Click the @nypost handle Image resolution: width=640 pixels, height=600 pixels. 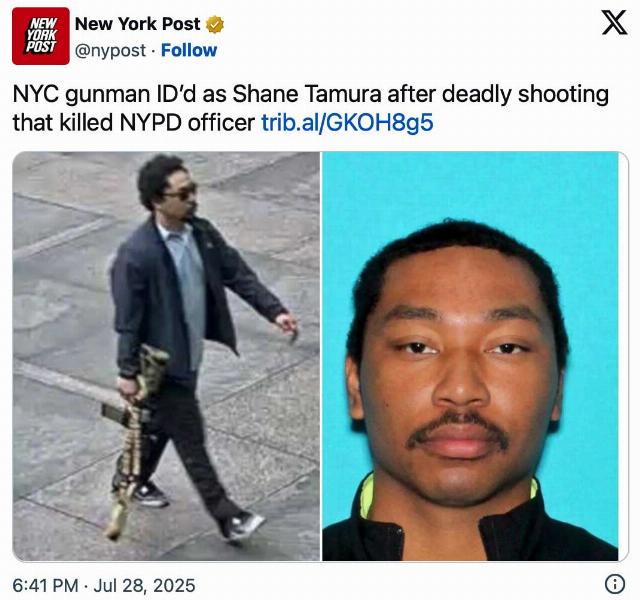point(110,51)
